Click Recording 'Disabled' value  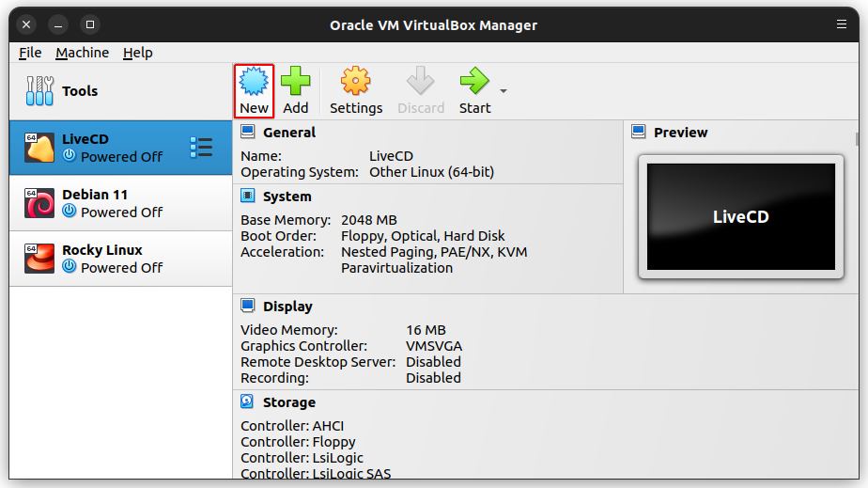(x=433, y=378)
